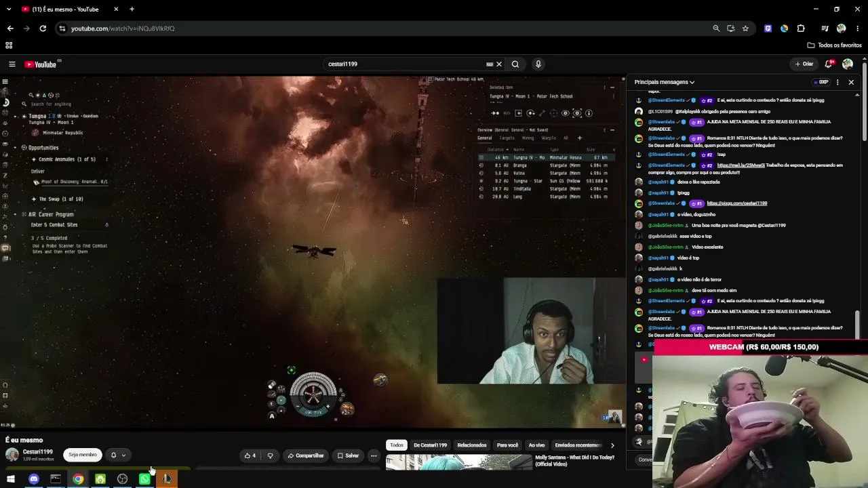Open the Chrome apps grid shortcut

(x=9, y=45)
